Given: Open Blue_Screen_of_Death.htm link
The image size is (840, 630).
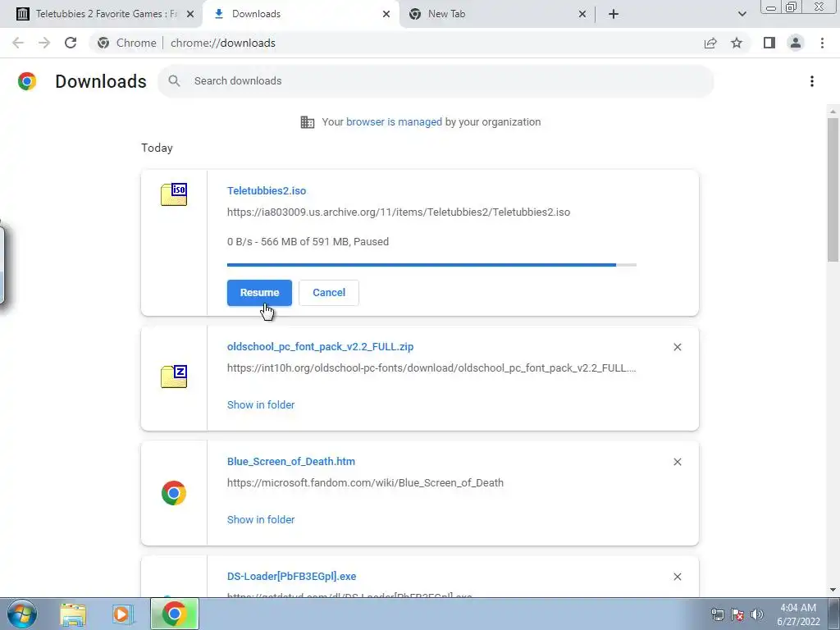Looking at the screenshot, I should pyautogui.click(x=291, y=461).
